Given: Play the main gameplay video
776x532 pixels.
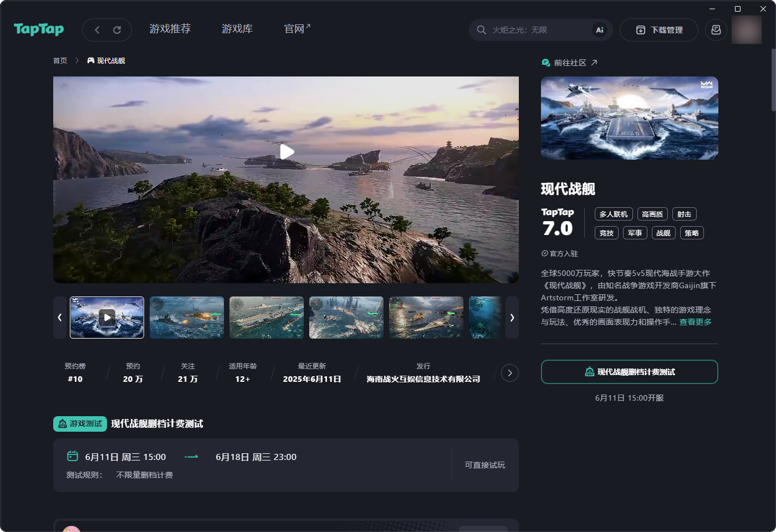Looking at the screenshot, I should [286, 152].
